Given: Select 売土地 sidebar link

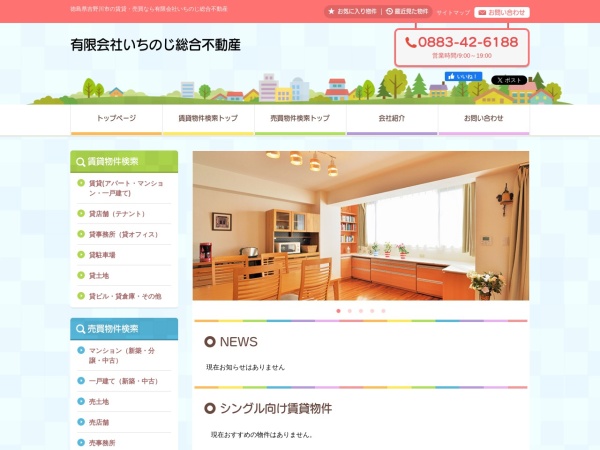Looking at the screenshot, I should tap(99, 402).
